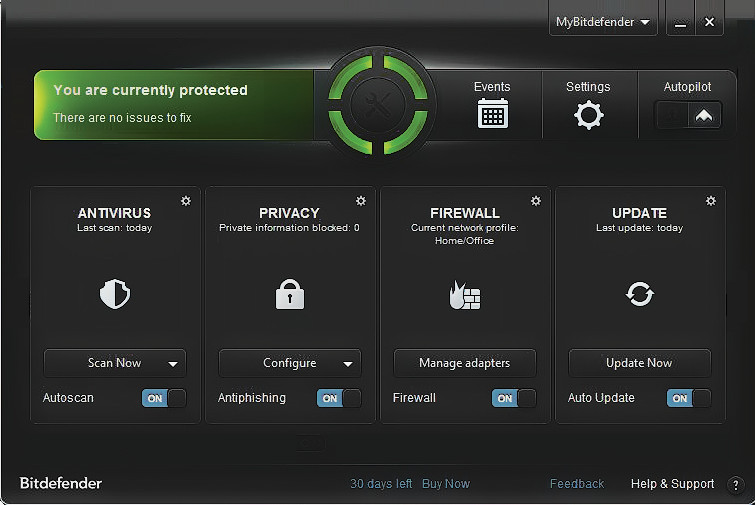Disable the Autoscan switch
Viewport: 755px width, 505px height.
pos(164,398)
